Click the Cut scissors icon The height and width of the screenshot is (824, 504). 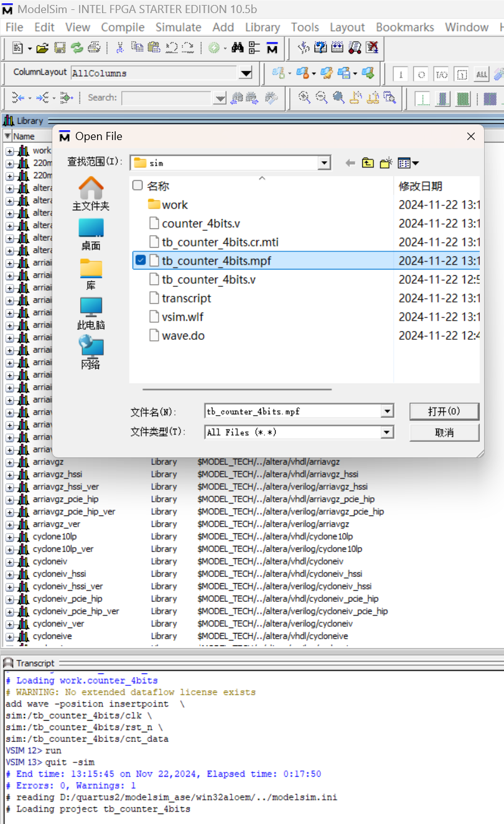(x=120, y=48)
